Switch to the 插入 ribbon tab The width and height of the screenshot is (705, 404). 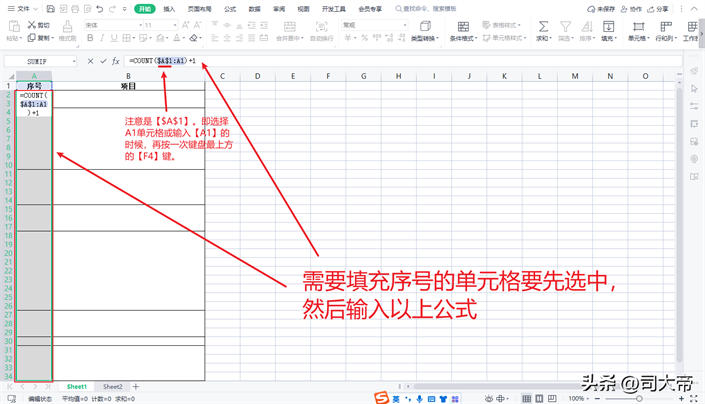tap(169, 9)
